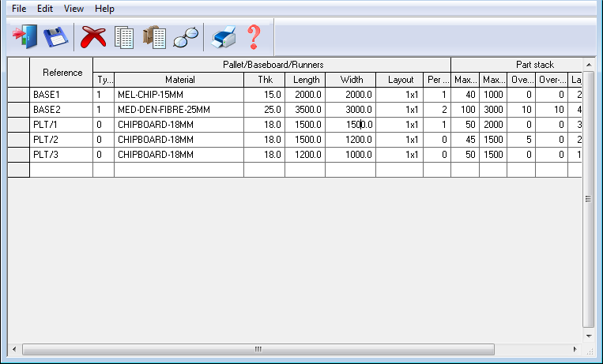This screenshot has width=603, height=364.
Task: Click the 2000 cell in PLT/1 row
Action: click(493, 125)
